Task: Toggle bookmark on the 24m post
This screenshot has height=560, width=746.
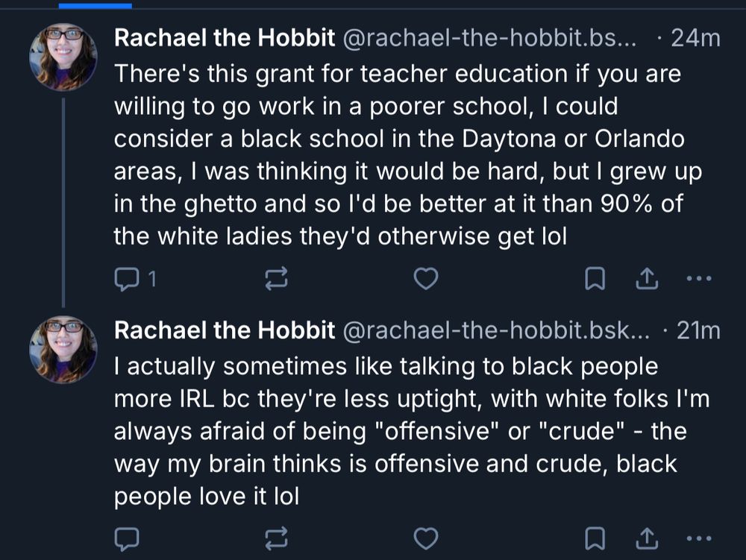Action: tap(595, 280)
